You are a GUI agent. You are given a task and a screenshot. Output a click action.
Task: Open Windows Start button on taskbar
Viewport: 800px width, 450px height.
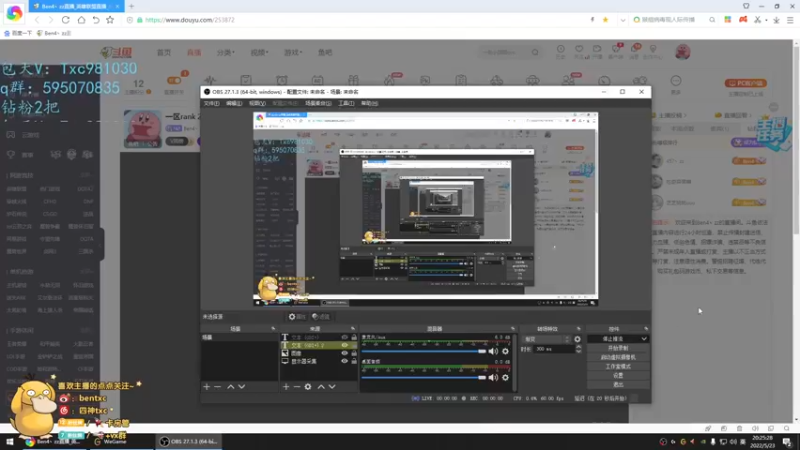[10, 442]
